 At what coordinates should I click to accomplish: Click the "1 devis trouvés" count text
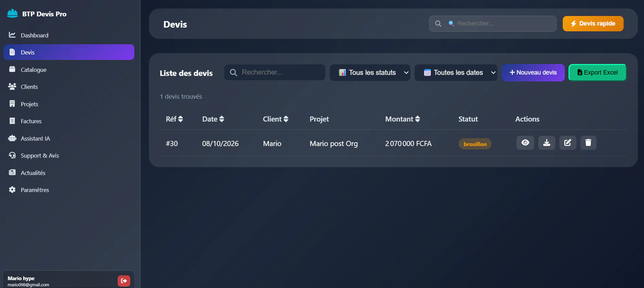click(181, 96)
